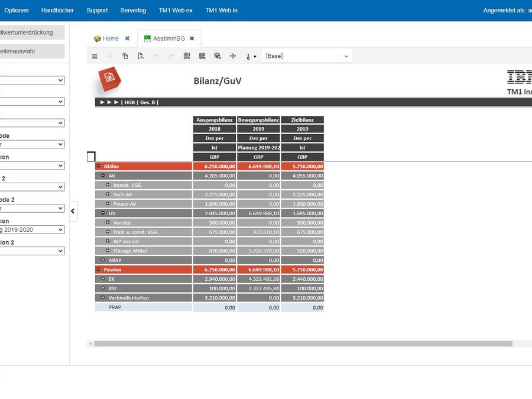This screenshot has width=532, height=399.
Task: Click the Bewegungsbilanz column header
Action: click(x=258, y=120)
